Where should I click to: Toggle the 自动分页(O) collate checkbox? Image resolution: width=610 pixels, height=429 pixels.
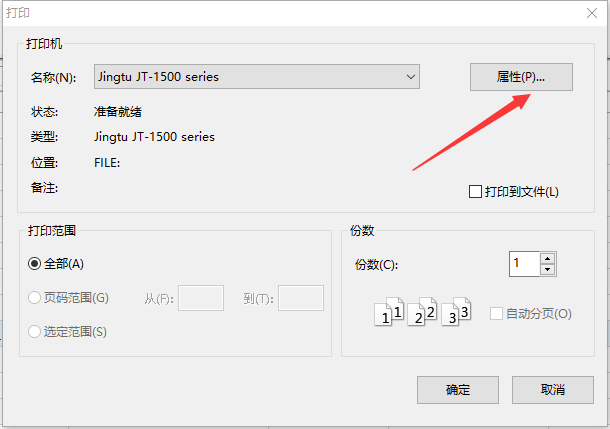click(496, 314)
